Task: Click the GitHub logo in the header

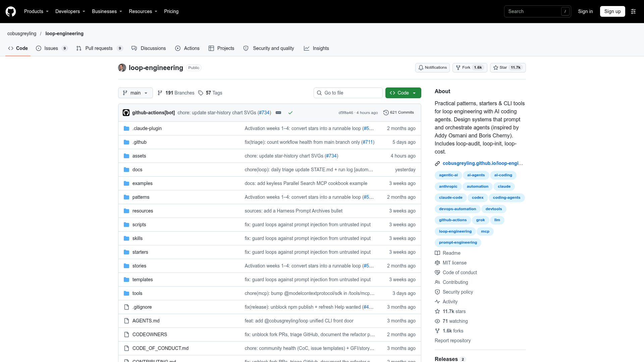Action: 11,11
